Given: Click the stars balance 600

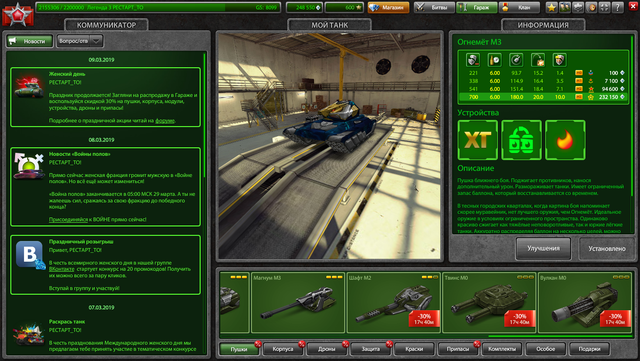Looking at the screenshot, I should coord(344,7).
